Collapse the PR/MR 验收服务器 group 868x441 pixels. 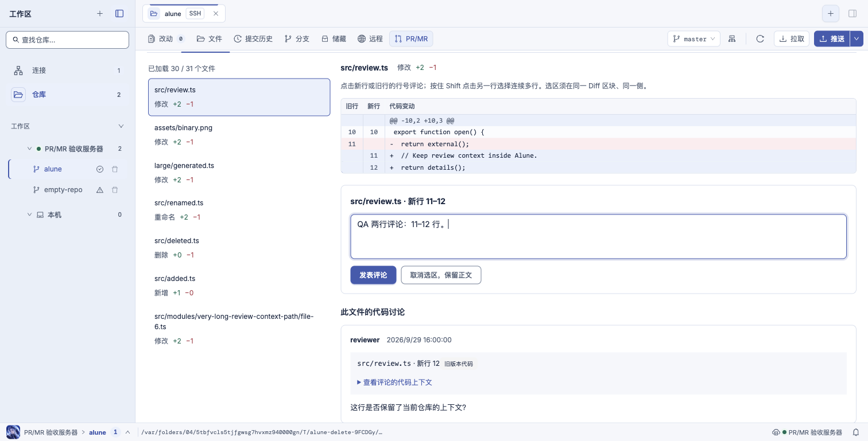point(29,149)
